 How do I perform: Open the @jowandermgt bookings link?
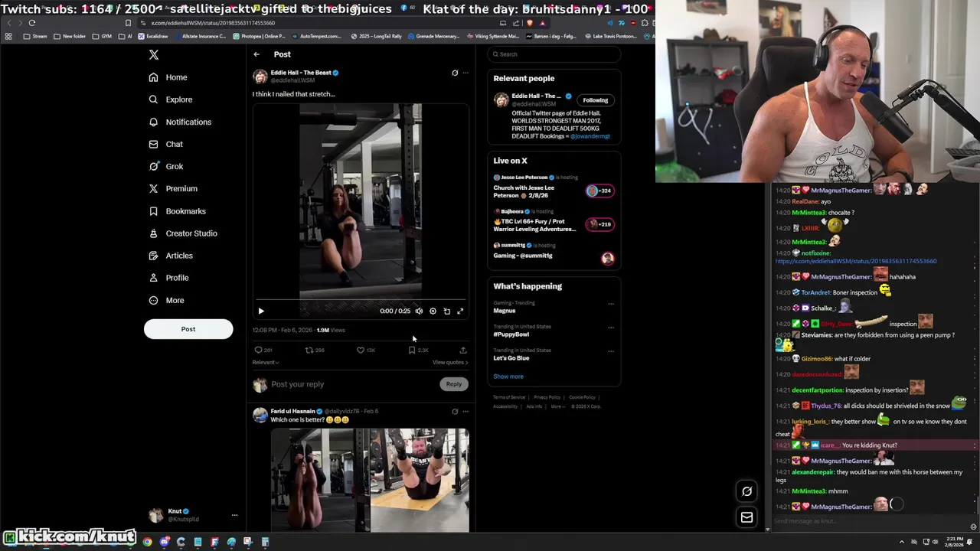590,136
